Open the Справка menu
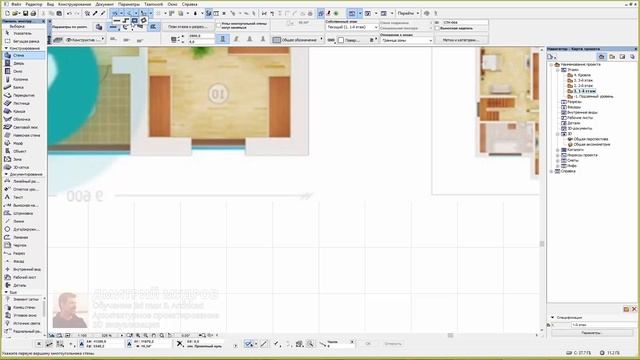Viewport: 640px width, 360px height. click(189, 4)
